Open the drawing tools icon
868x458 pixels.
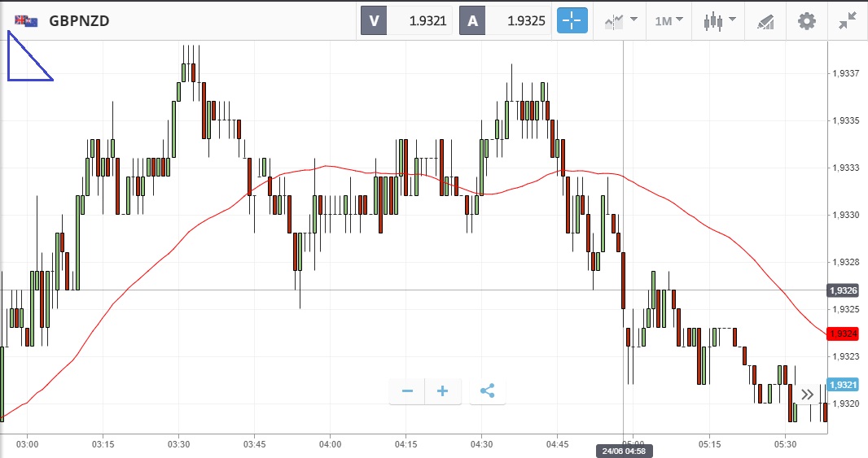tap(765, 21)
